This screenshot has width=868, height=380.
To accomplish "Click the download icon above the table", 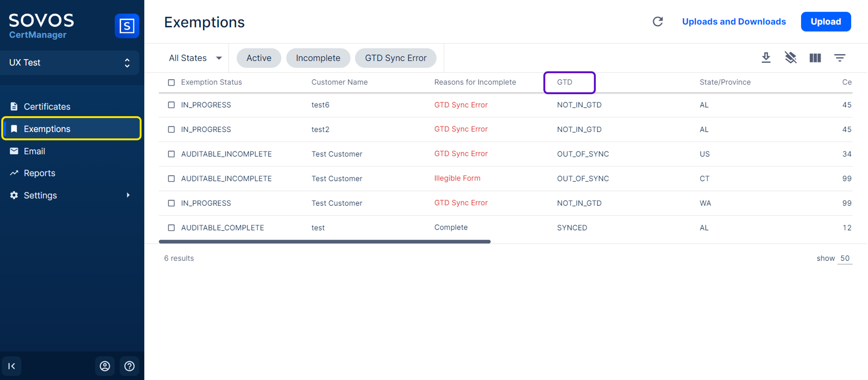I will click(766, 58).
